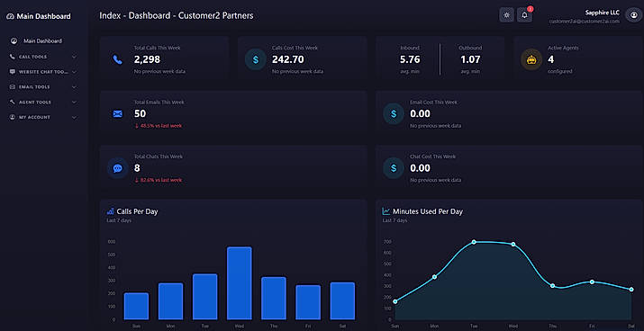Screen dimensions: 644x331
Task: Click the Calls Per Day chart heading
Action: click(x=137, y=211)
